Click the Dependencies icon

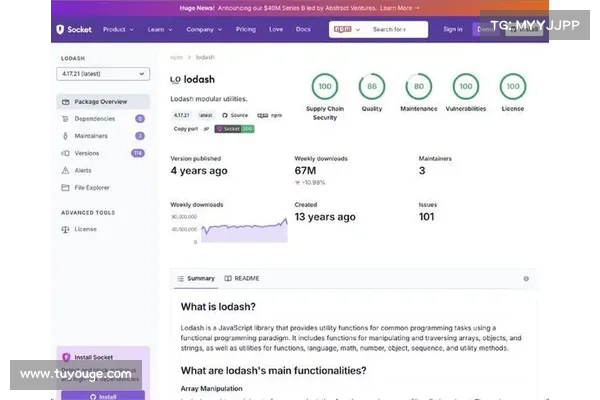click(65, 119)
